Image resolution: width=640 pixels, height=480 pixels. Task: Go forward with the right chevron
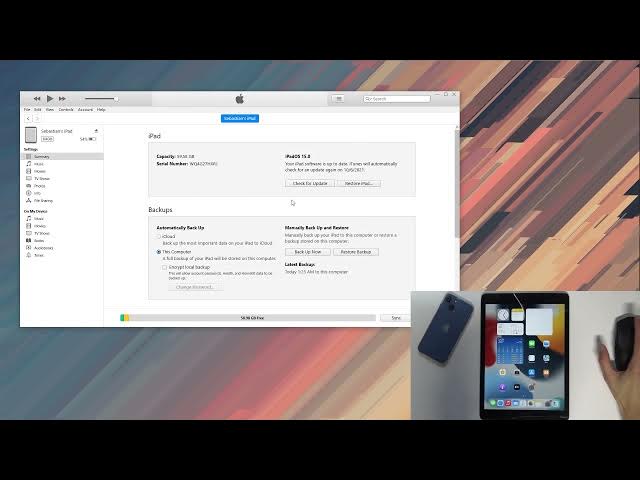click(37, 119)
